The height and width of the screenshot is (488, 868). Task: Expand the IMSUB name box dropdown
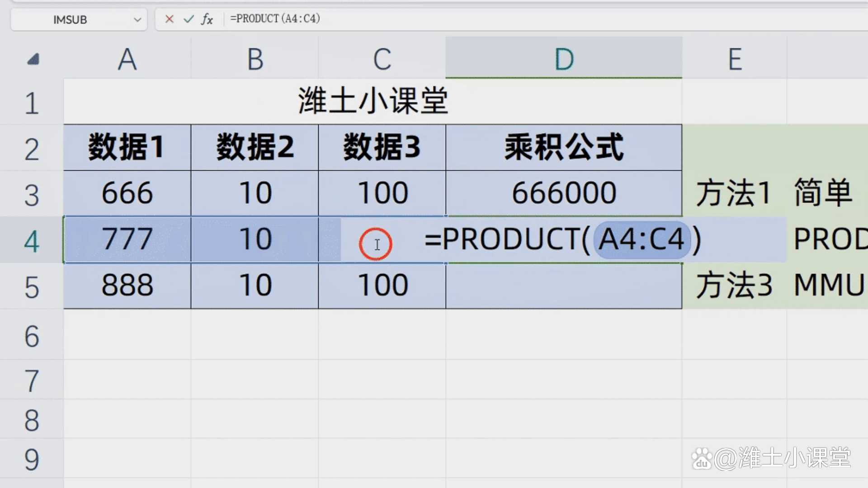tap(137, 20)
